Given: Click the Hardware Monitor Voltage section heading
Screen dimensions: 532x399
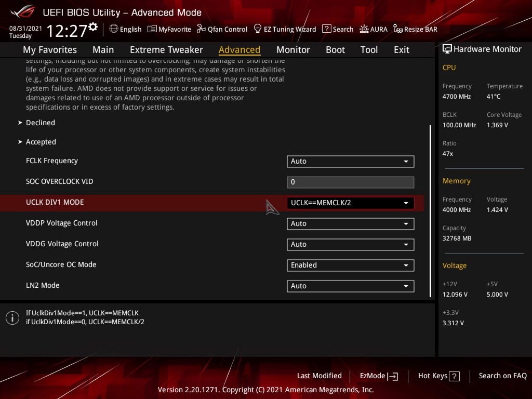Looking at the screenshot, I should tap(454, 265).
